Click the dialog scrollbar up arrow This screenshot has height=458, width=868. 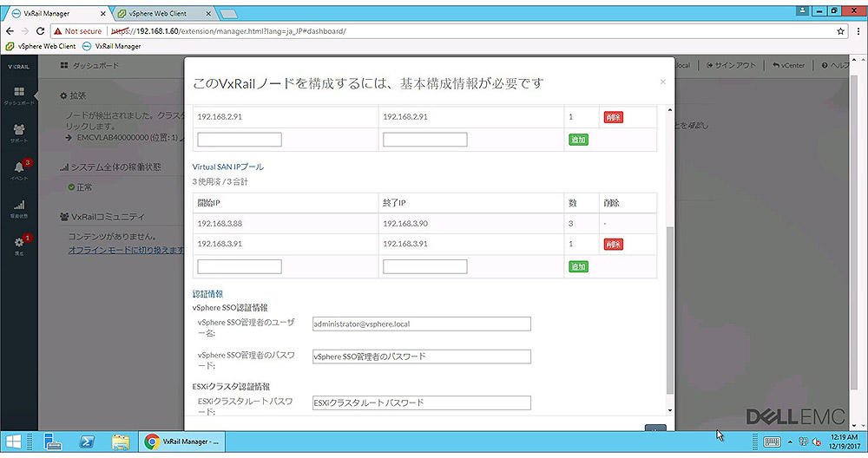point(670,110)
